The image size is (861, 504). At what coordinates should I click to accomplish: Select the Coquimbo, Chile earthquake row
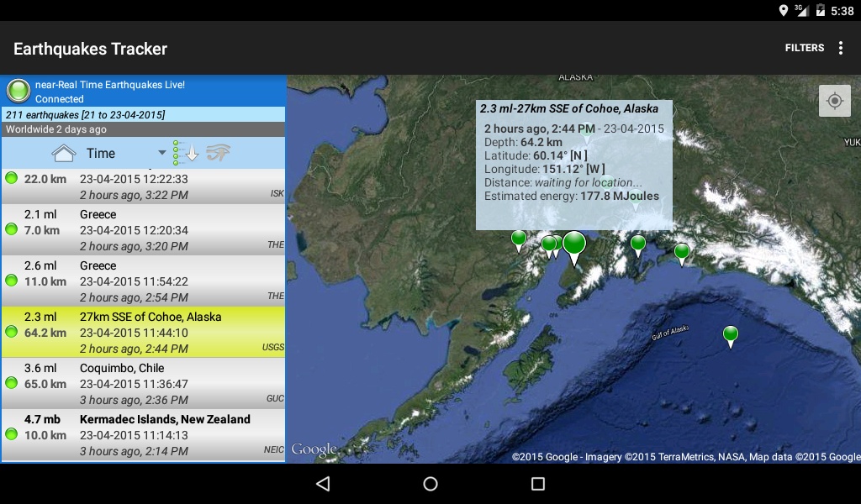tap(143, 383)
